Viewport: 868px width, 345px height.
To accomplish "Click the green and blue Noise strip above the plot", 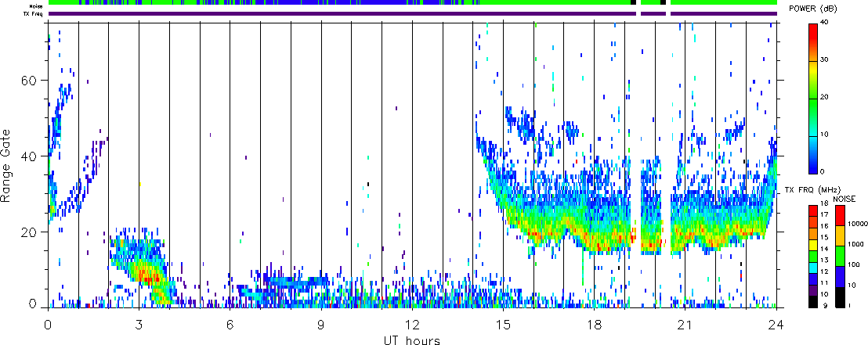I will coord(412,3).
